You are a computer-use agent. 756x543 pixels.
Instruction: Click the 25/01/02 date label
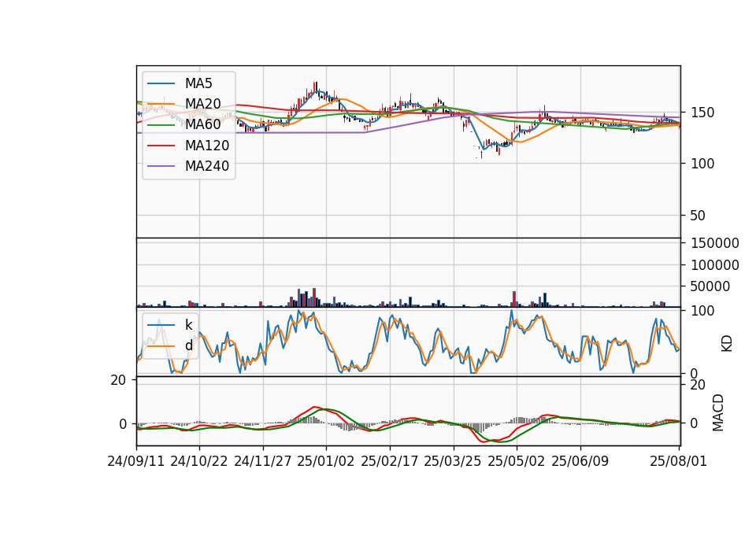click(326, 461)
